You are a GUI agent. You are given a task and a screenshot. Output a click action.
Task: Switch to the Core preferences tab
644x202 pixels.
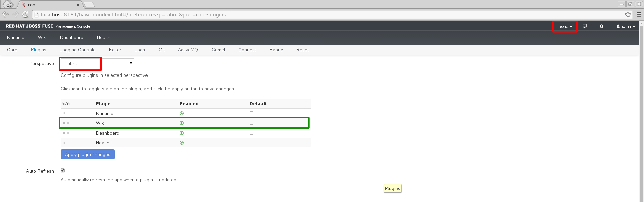pyautogui.click(x=12, y=50)
